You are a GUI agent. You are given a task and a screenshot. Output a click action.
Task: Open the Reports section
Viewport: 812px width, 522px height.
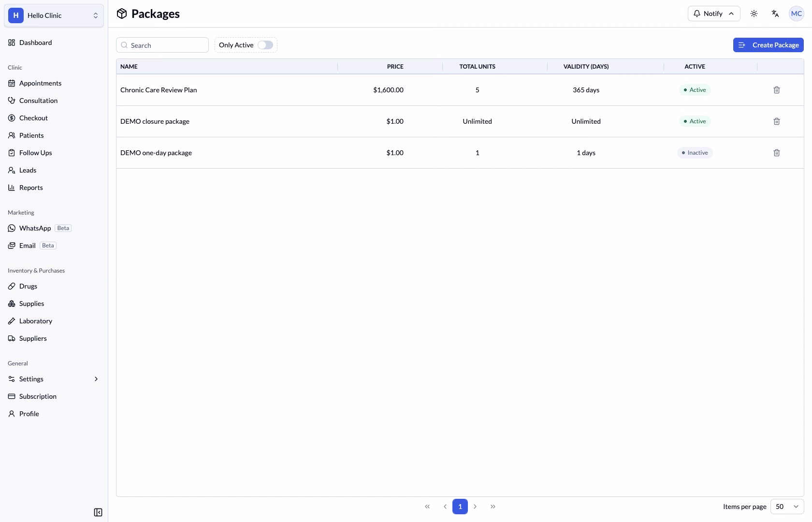tap(54, 188)
